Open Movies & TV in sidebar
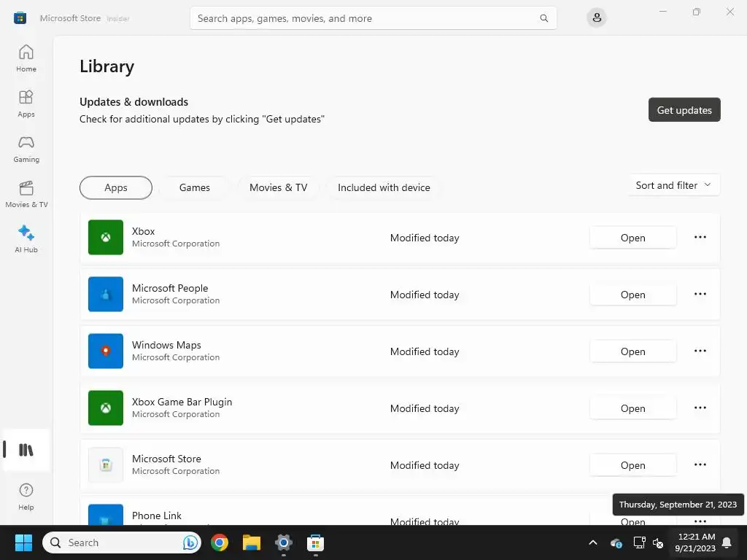The width and height of the screenshot is (747, 560). (26, 194)
